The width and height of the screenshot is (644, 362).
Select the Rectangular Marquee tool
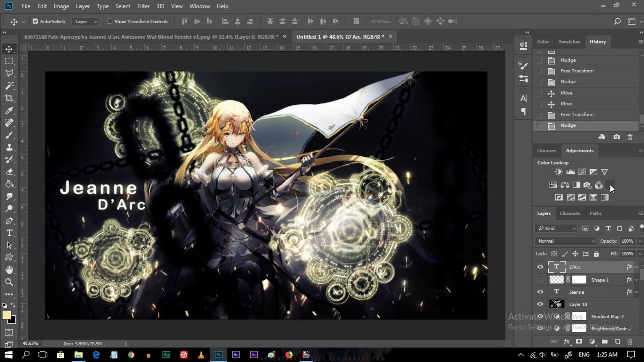(9, 61)
